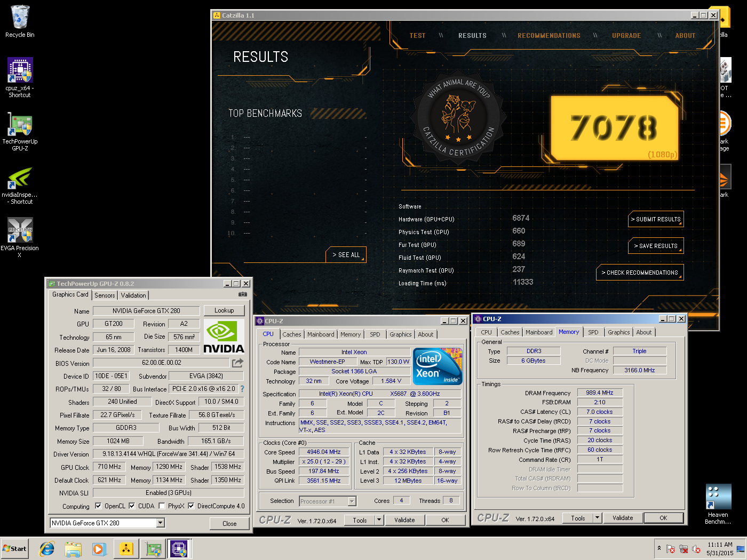Click the BIOS Version field

[162, 363]
